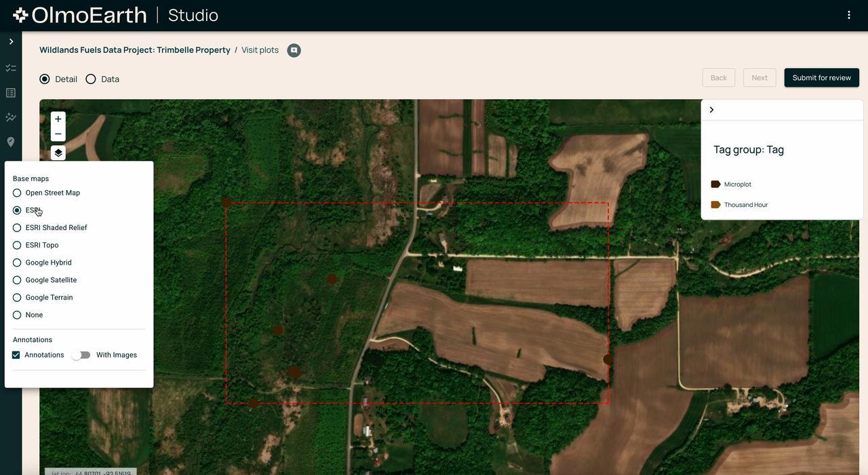
Task: Open the list view sidebar icon
Action: point(11,93)
